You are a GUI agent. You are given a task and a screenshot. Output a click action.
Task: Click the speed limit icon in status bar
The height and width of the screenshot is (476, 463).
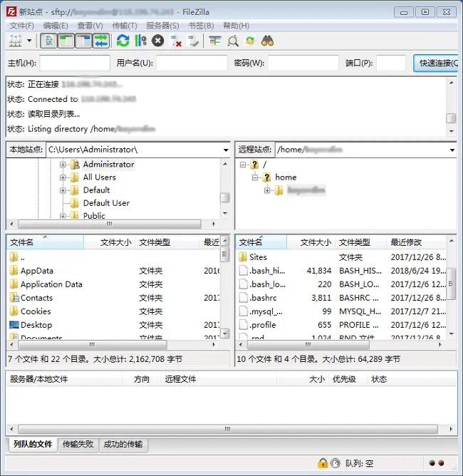(x=335, y=463)
